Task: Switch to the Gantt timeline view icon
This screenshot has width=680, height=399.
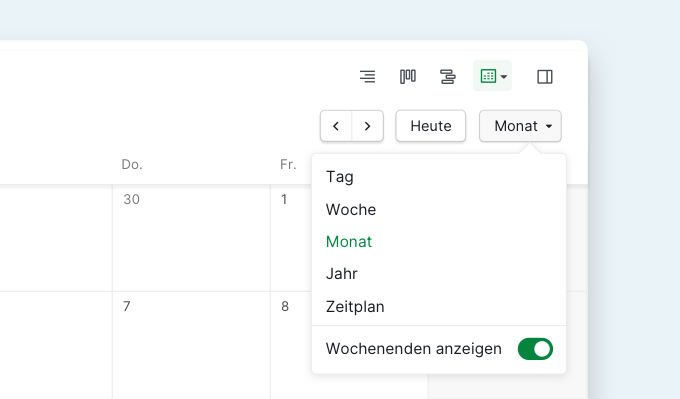Action: [447, 76]
